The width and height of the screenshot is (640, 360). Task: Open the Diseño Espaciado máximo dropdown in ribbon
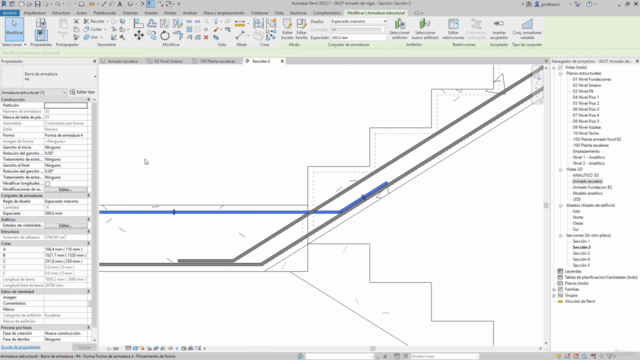[358, 21]
